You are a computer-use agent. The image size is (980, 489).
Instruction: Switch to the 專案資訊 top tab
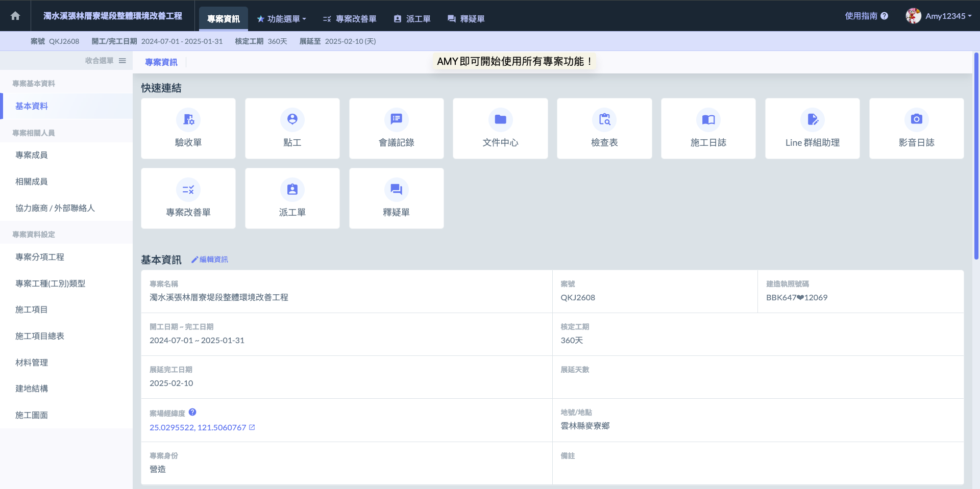point(223,19)
